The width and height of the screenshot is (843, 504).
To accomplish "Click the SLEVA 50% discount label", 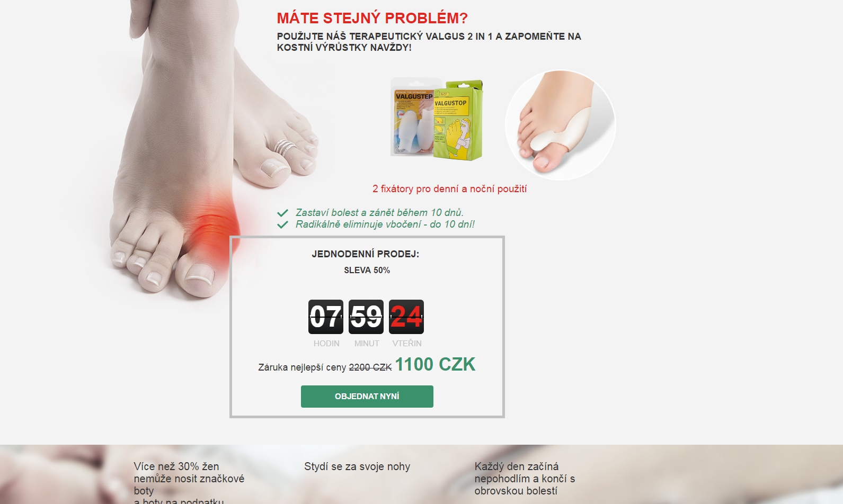I will pos(367,270).
